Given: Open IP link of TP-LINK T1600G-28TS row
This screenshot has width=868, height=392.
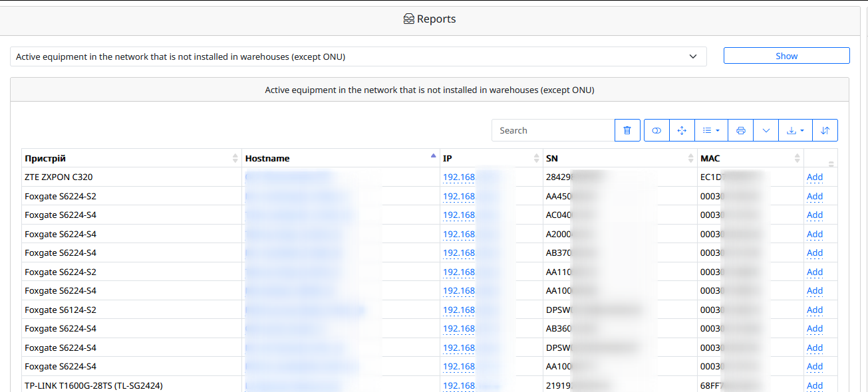Looking at the screenshot, I should click(470, 385).
